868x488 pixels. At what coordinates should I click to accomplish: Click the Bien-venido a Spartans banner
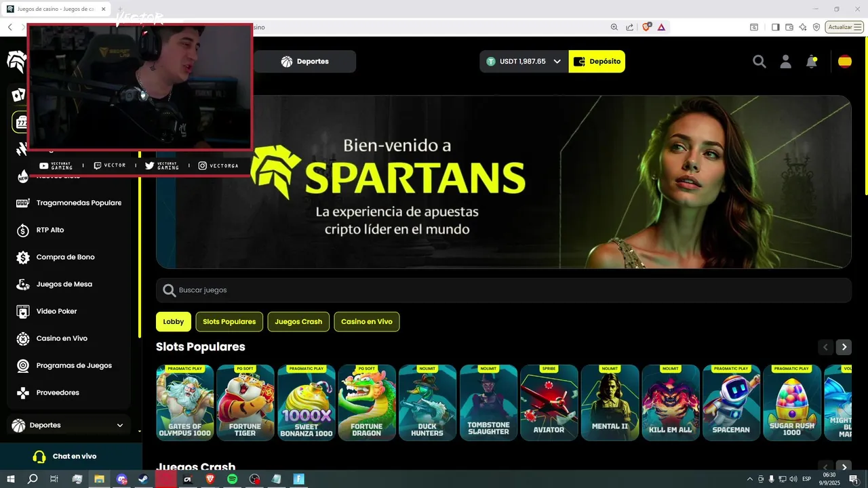tap(504, 182)
